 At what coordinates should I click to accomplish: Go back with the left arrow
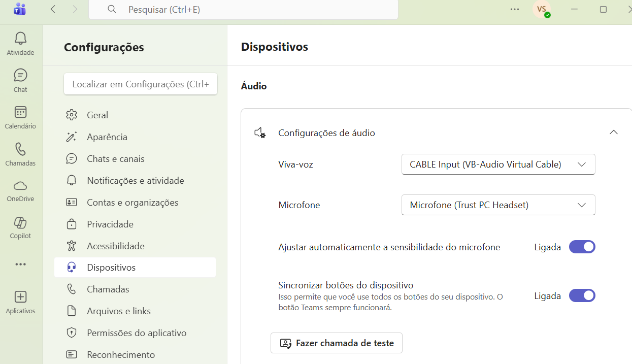53,9
